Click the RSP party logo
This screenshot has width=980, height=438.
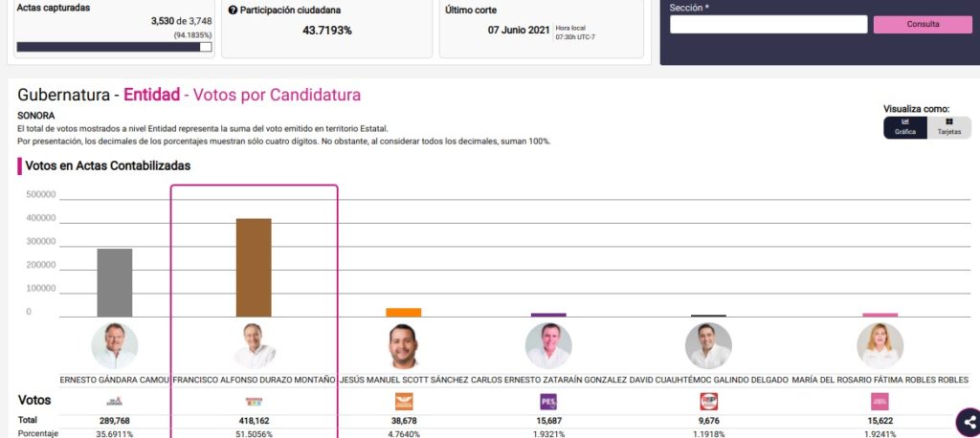[x=709, y=402]
